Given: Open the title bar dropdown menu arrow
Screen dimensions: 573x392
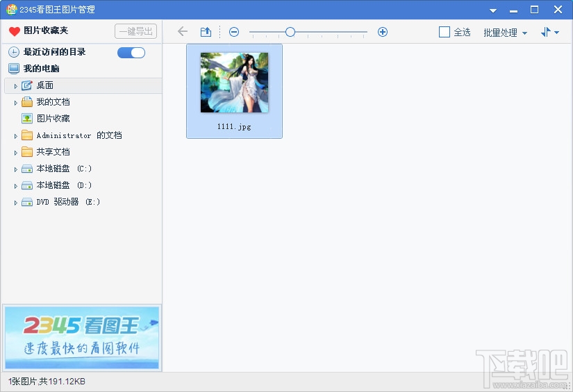Looking at the screenshot, I should tap(493, 10).
